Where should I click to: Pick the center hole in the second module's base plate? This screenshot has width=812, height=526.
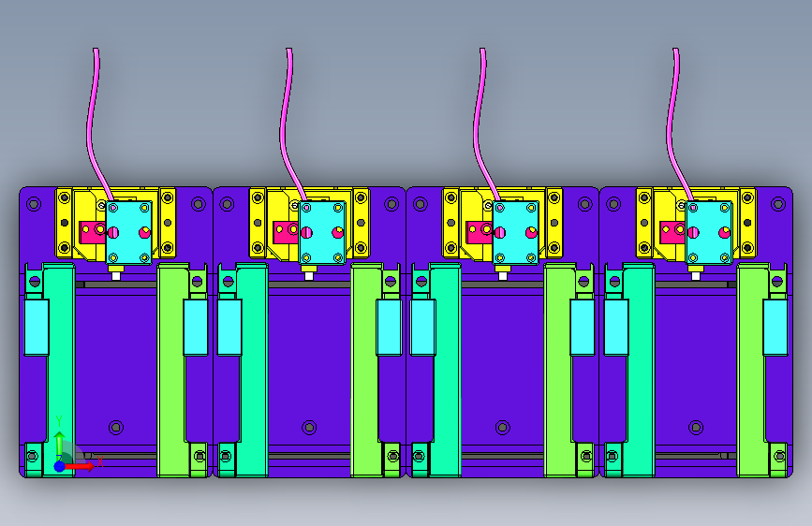tap(309, 428)
